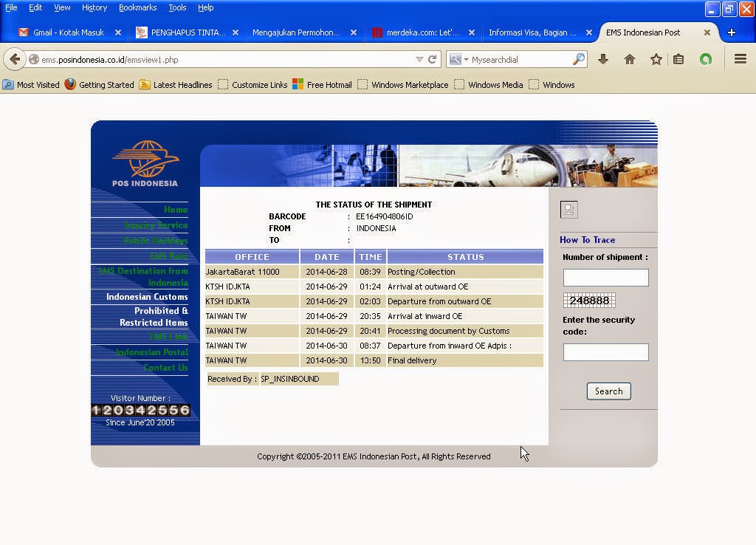Open the Downloads arrow icon
Image resolution: width=756 pixels, height=545 pixels.
[603, 59]
